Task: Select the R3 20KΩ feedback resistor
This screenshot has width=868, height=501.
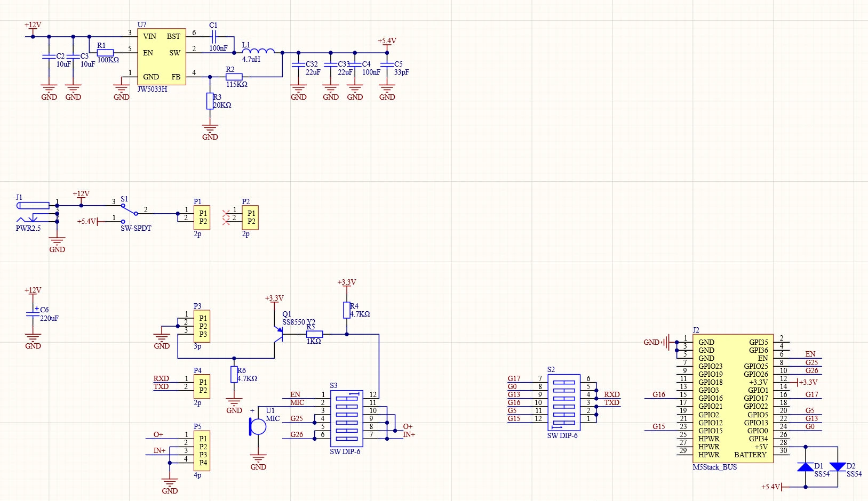Action: 210,101
